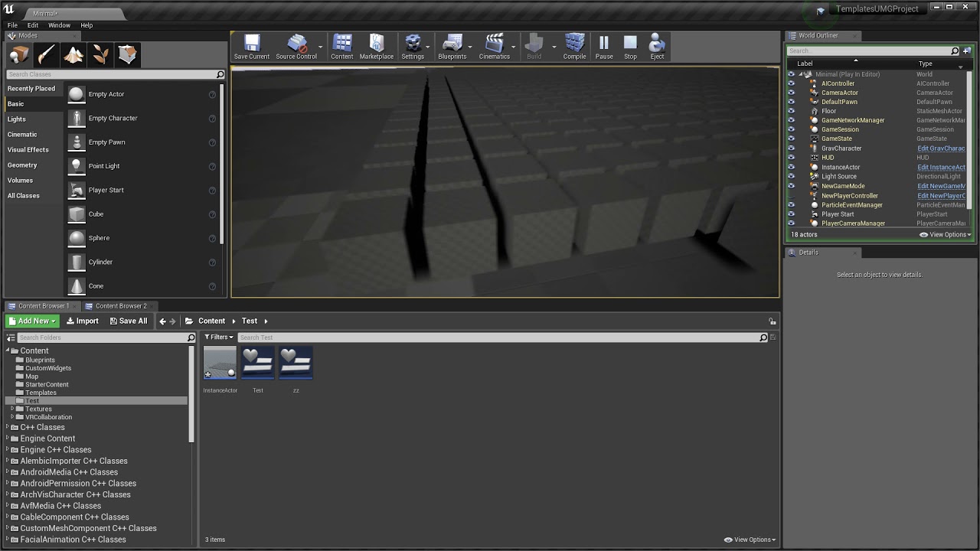The image size is (980, 551).
Task: Lock the Content Browser with padlock icon
Action: tap(772, 321)
